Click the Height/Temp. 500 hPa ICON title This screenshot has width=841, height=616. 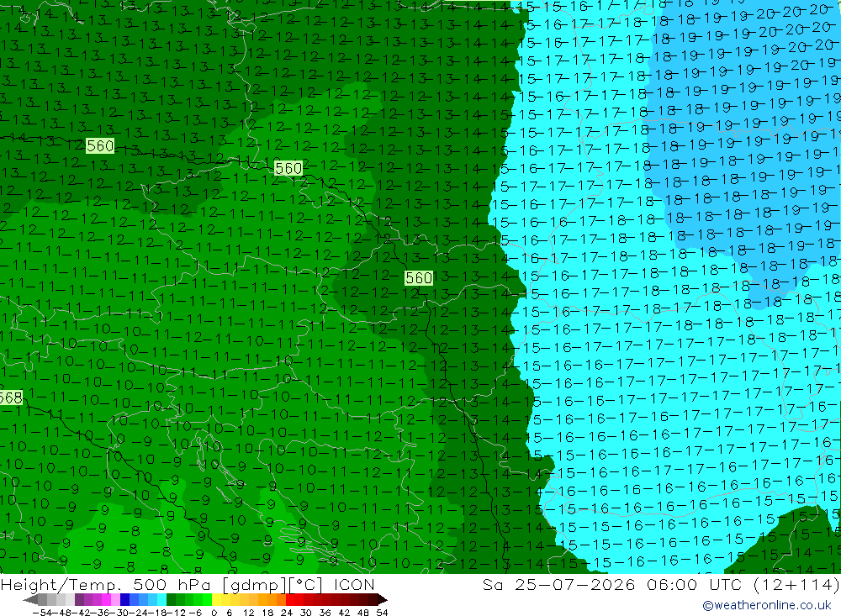(x=188, y=584)
